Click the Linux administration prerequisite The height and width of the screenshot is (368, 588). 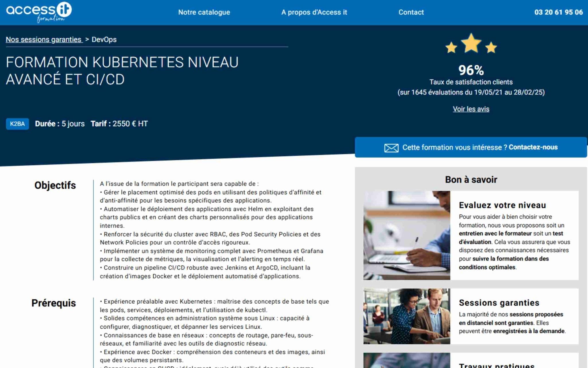point(205,323)
